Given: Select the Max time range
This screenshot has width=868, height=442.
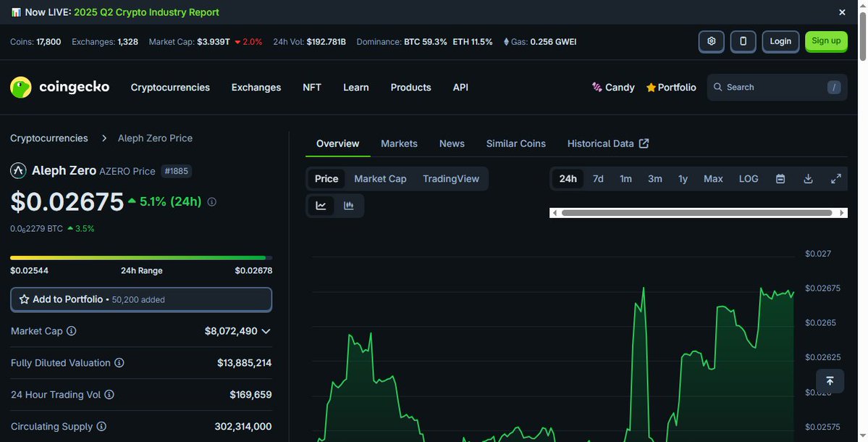Looking at the screenshot, I should (713, 179).
